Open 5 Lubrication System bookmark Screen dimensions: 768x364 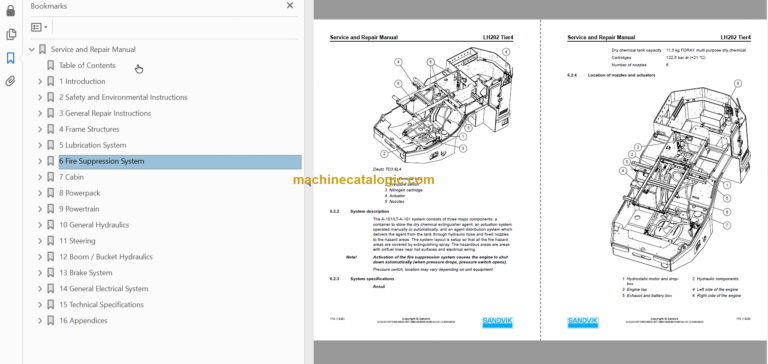[93, 145]
